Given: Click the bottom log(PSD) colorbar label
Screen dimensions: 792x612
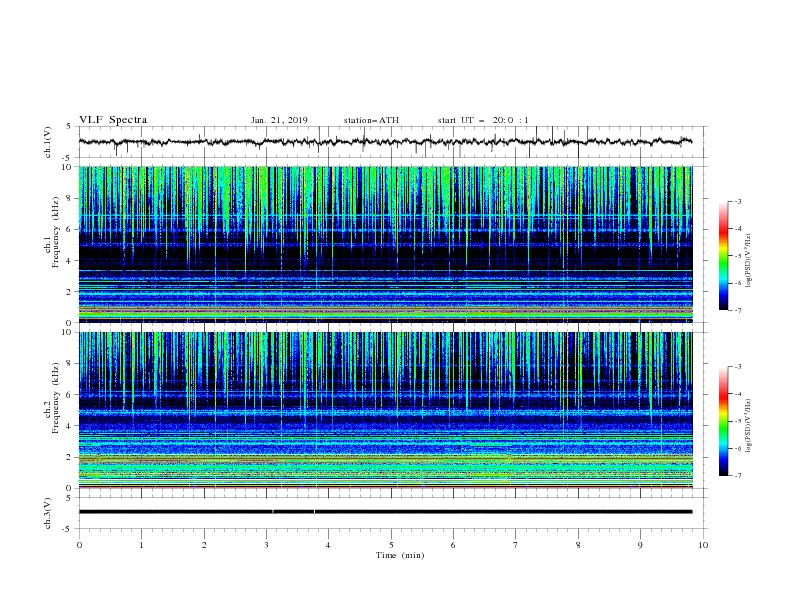Looking at the screenshot, I should [x=748, y=426].
